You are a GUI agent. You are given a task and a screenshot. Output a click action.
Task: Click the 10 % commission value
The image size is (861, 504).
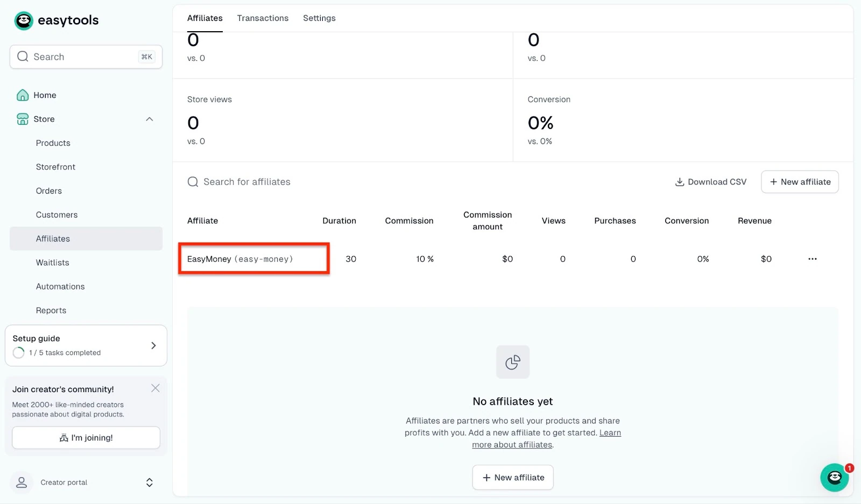[425, 259]
